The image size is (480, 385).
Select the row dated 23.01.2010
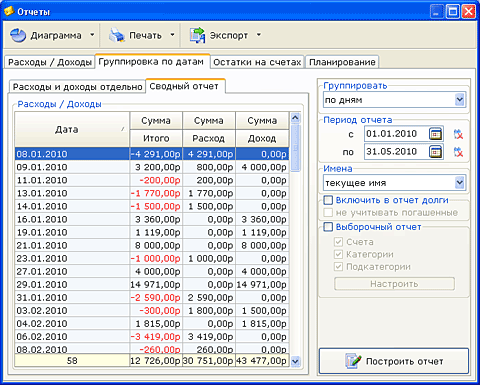pos(152,258)
